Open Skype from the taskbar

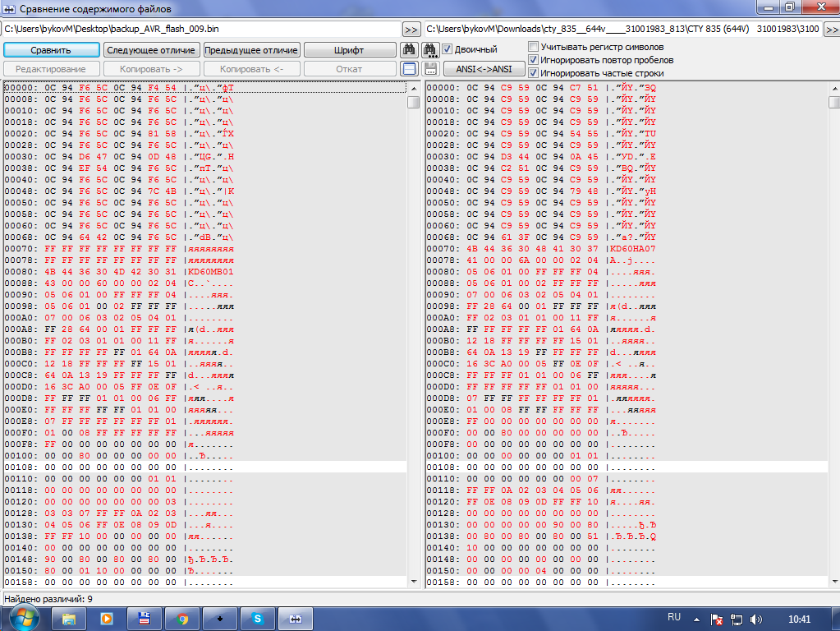258,617
